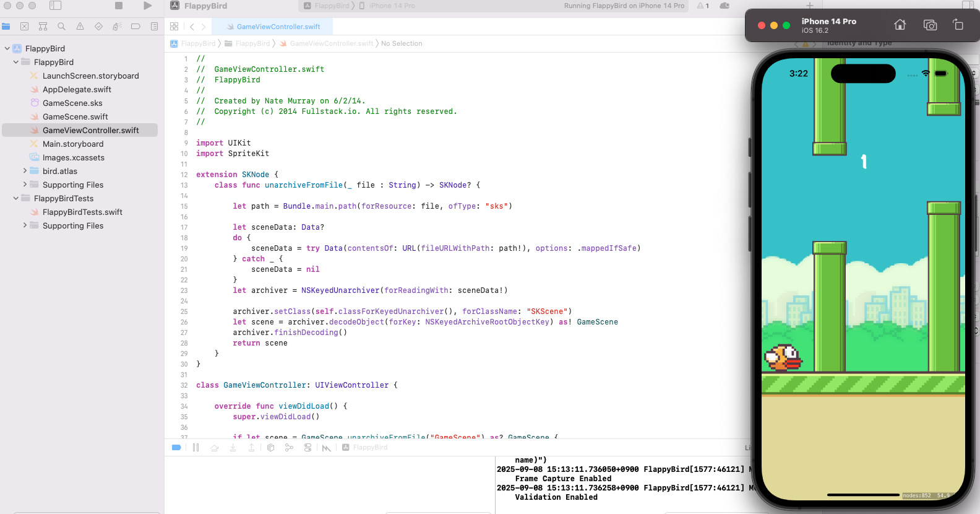Collapse the FlappyBirdTests group
The image size is (980, 514).
[16, 198]
